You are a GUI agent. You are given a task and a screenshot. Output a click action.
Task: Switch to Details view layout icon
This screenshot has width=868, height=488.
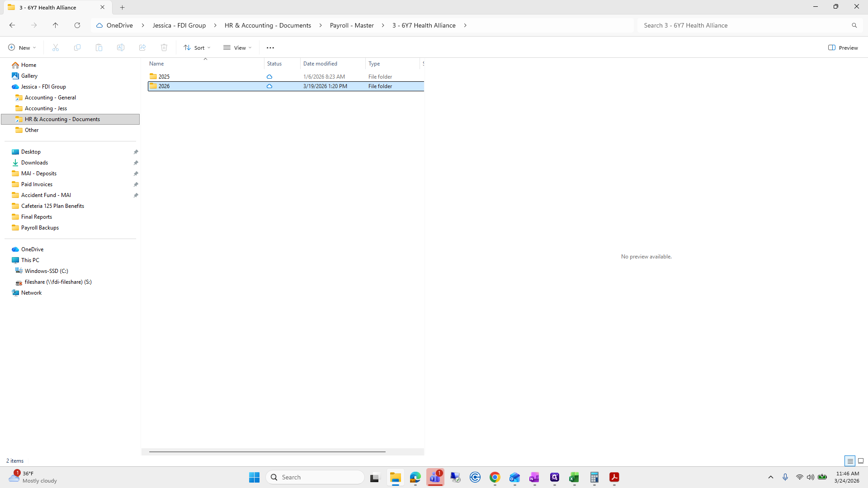click(x=849, y=461)
